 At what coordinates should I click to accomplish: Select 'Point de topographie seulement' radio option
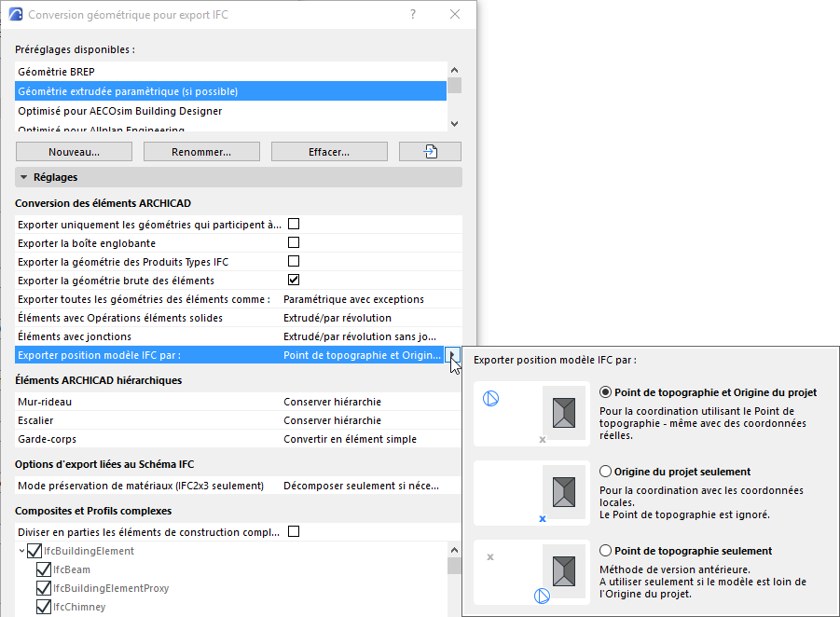pos(605,551)
